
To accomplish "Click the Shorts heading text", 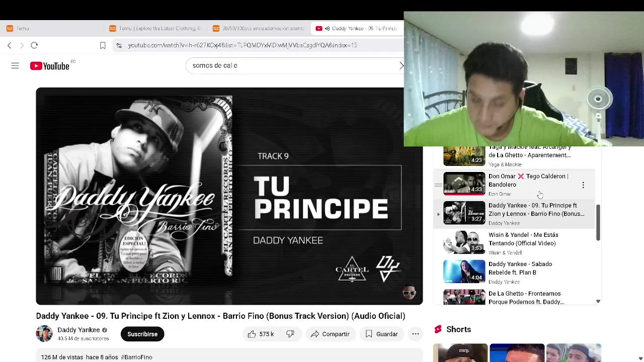I will pos(458,329).
